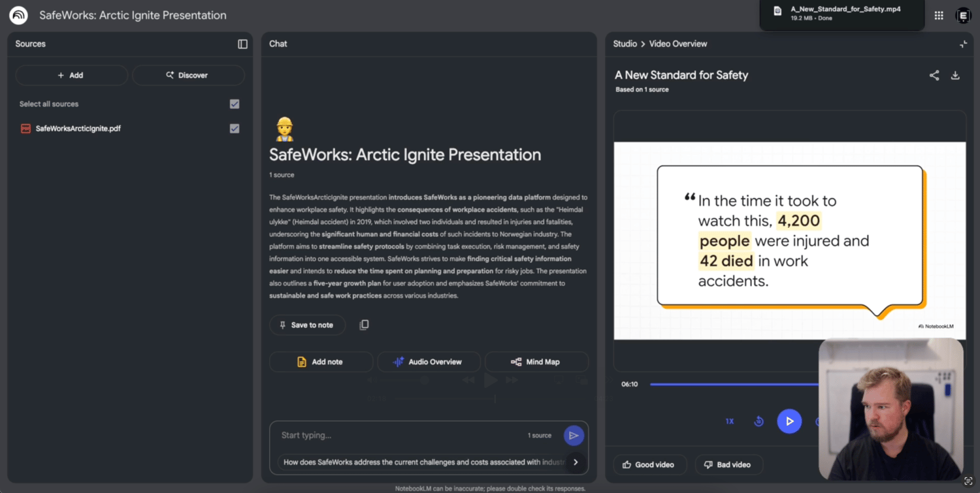Click the Chat panel heading
Screen dimensions: 980x493
point(278,44)
